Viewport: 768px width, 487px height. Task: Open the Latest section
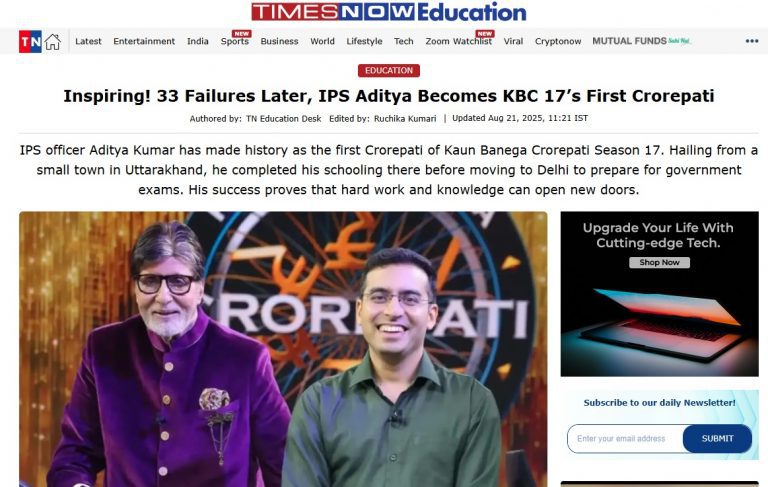88,42
